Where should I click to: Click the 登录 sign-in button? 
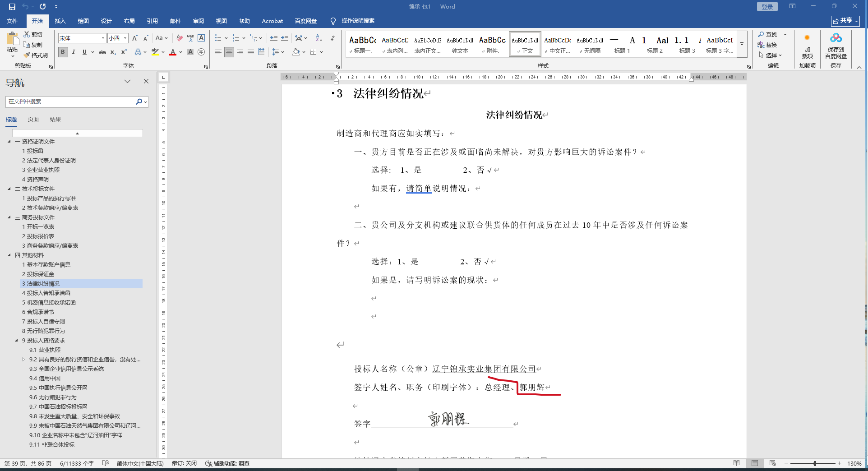tap(767, 6)
